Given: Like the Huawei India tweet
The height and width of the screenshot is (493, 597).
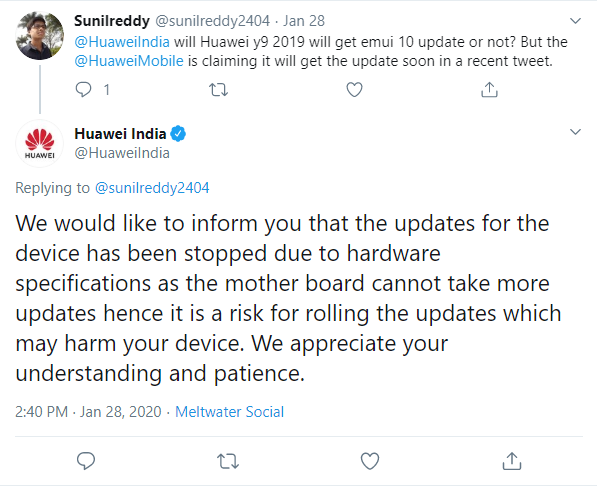Looking at the screenshot, I should 370,461.
